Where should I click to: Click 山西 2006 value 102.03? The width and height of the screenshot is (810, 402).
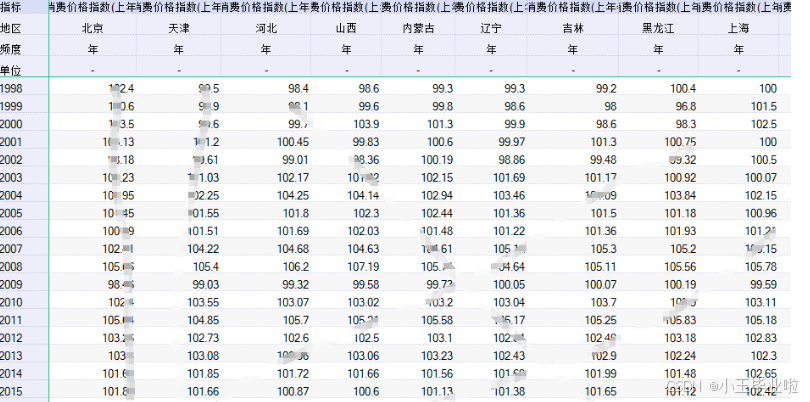363,231
